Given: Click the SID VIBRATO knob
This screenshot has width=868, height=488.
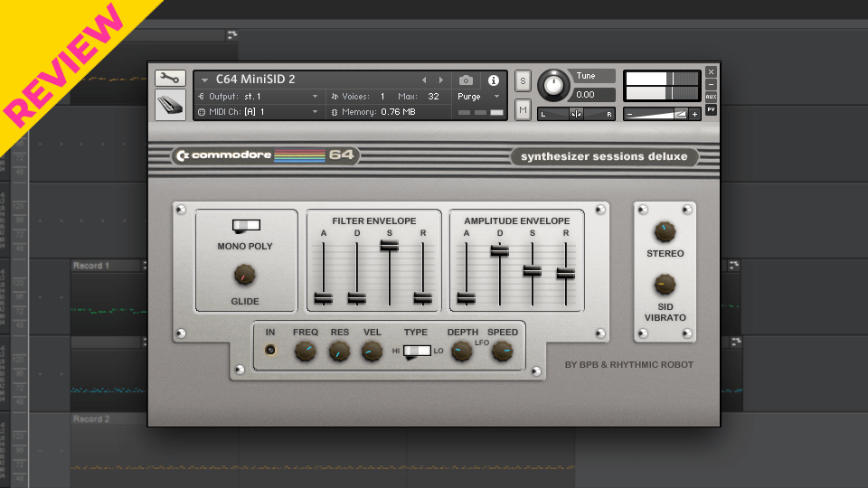Looking at the screenshot, I should (665, 285).
